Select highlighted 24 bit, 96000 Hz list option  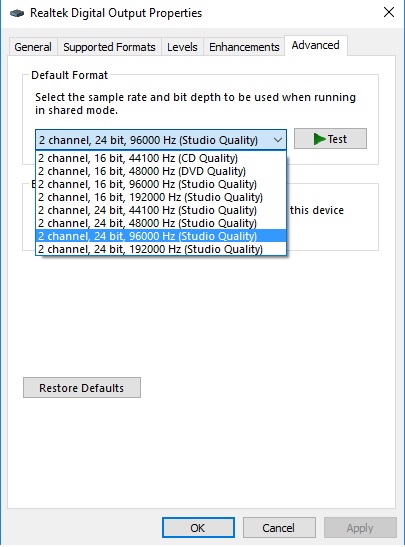click(161, 236)
